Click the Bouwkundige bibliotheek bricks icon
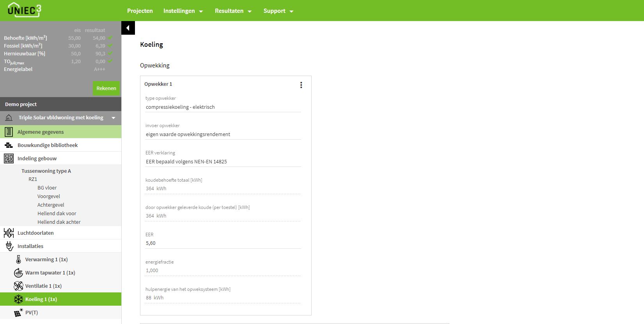The width and height of the screenshot is (644, 324). 9,145
